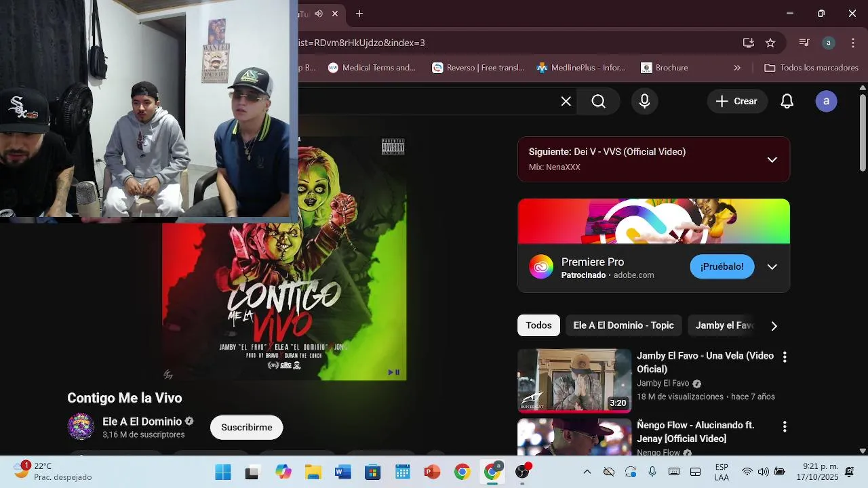The width and height of the screenshot is (868, 488).
Task: Click Jamby El Favo channel name under Una Vela
Action: coord(663,383)
